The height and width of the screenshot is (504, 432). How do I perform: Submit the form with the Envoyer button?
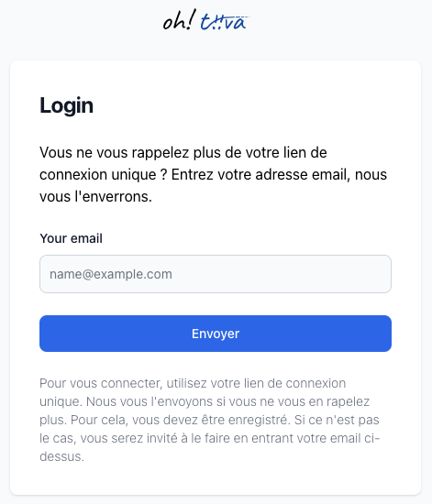tap(216, 334)
